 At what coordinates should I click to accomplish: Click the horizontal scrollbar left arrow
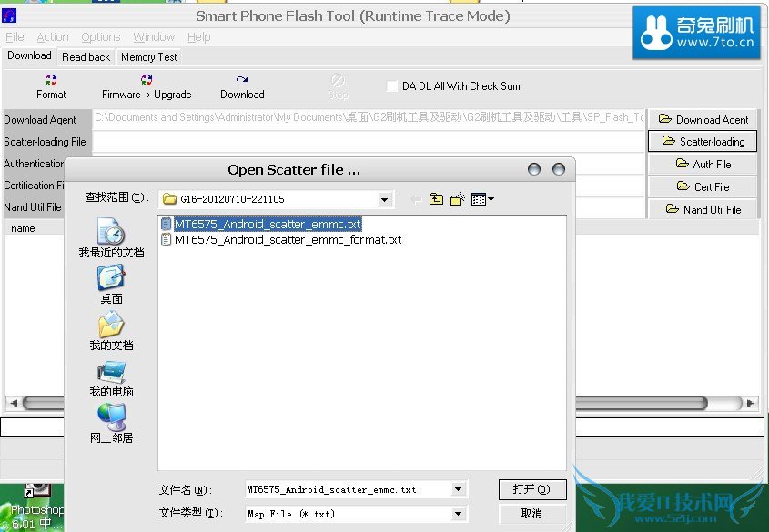[x=14, y=403]
